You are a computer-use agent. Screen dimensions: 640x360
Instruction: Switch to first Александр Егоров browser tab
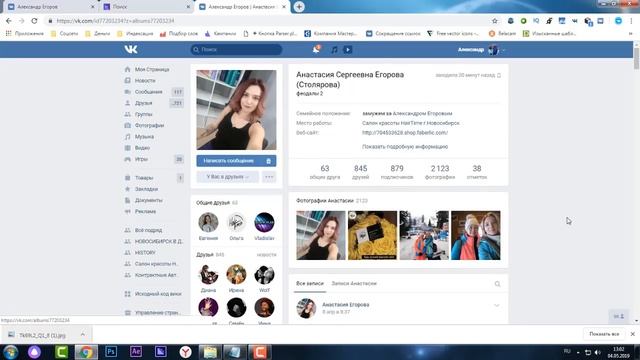(x=51, y=7)
